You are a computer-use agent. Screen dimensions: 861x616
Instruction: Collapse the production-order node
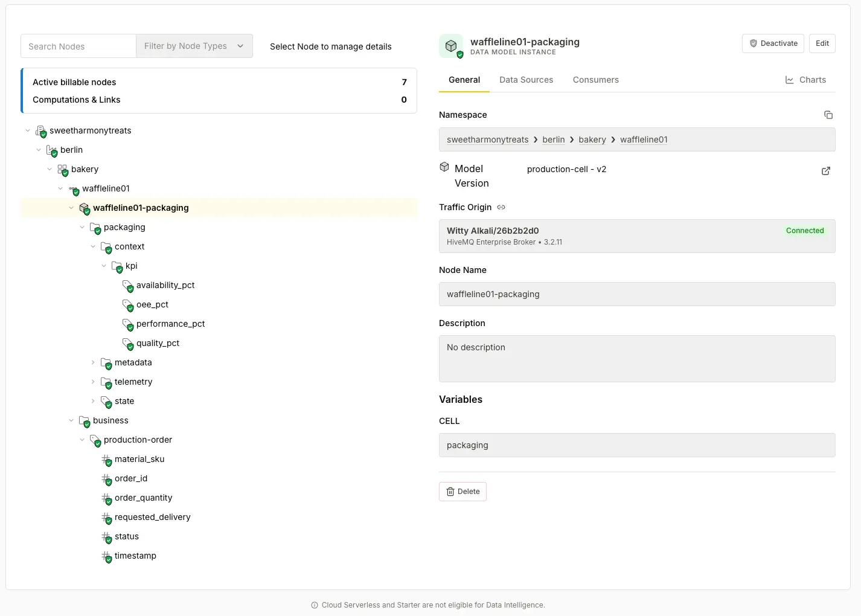click(82, 440)
